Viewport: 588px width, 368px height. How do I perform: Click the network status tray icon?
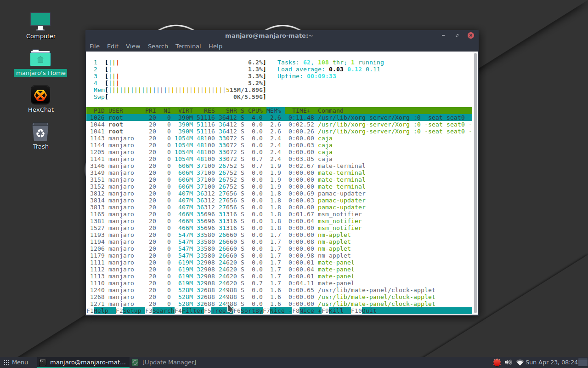click(x=520, y=362)
